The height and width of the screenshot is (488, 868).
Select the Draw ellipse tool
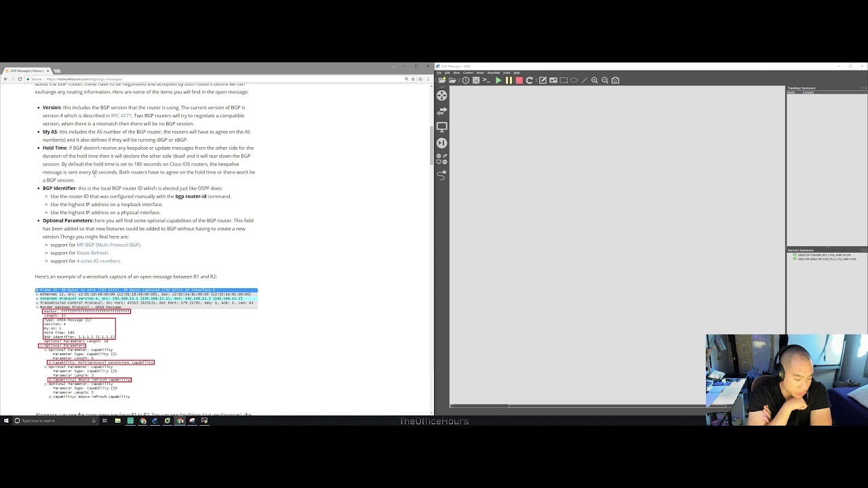(574, 80)
